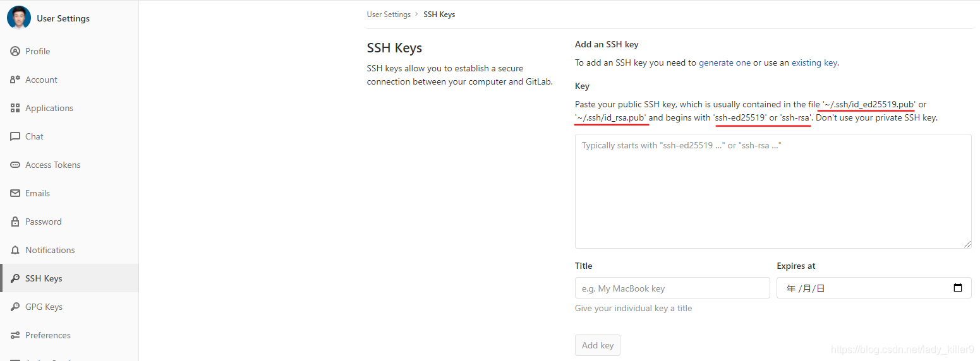Viewport: 980px width, 361px height.
Task: Click the Preferences sliders icon
Action: point(15,335)
